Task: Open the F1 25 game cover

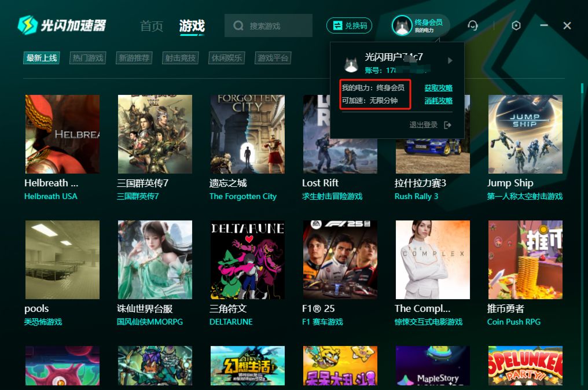Action: 340,260
